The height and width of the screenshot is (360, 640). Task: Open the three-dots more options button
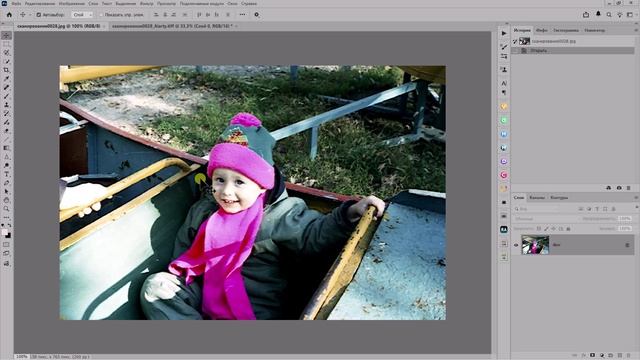242,15
